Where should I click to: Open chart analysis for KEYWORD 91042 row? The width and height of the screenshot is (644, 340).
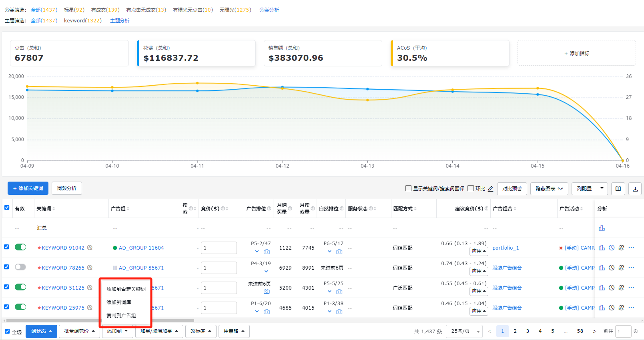(602, 248)
